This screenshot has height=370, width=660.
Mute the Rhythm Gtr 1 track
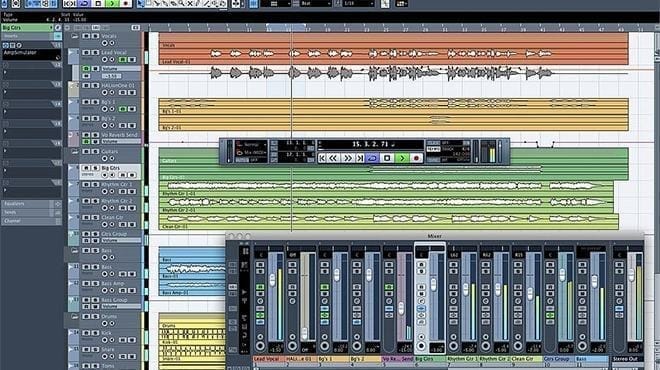tap(86, 184)
